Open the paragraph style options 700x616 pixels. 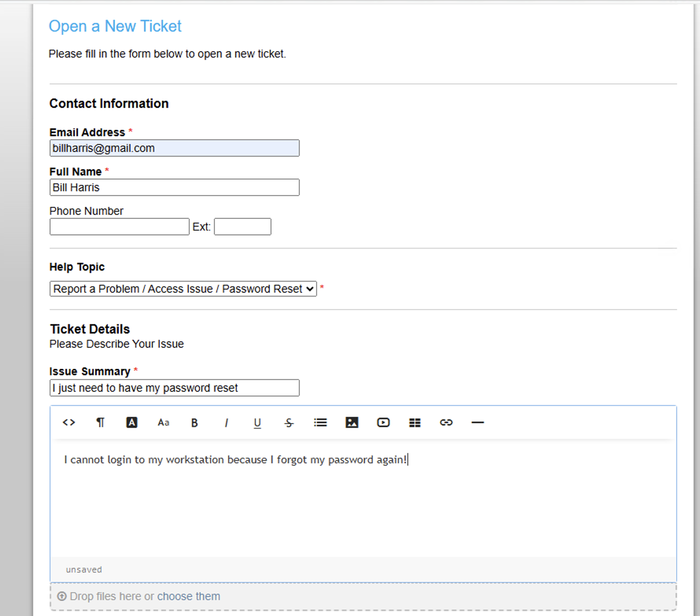tap(100, 422)
